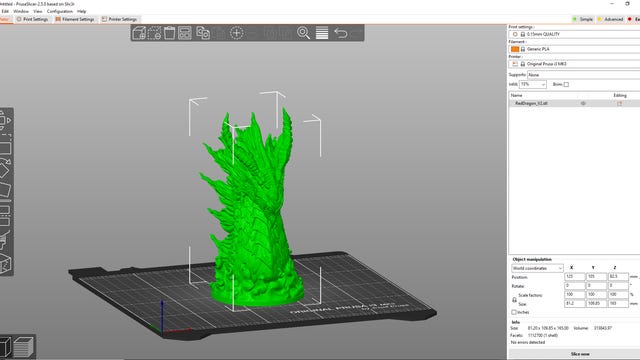Click the dimmed Remove instance icon
640x360 pixels.
pyautogui.click(x=252, y=33)
